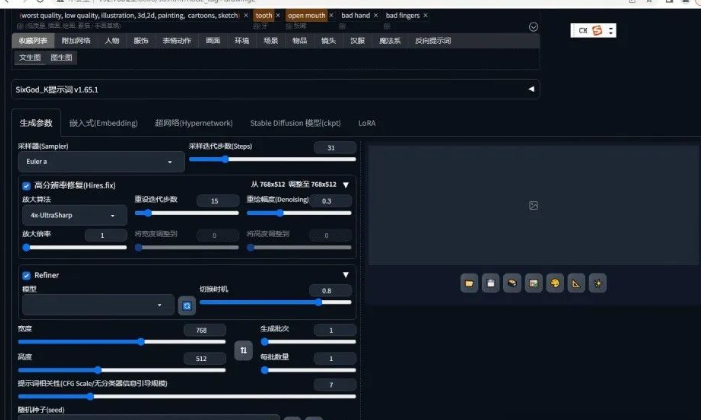Image resolution: width=701 pixels, height=420 pixels.
Task: Swap width and height values
Action: (x=243, y=350)
